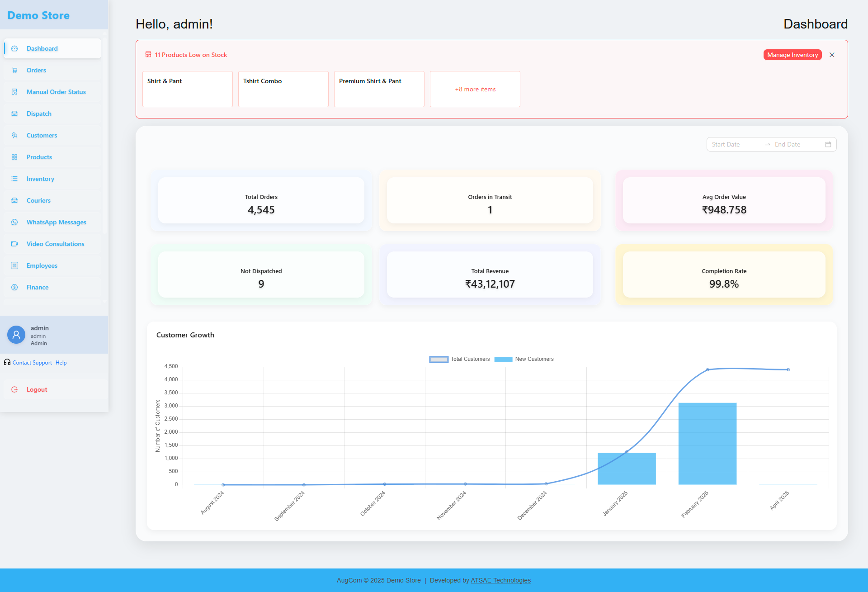Click the Customers people icon
The image size is (868, 592).
point(14,135)
